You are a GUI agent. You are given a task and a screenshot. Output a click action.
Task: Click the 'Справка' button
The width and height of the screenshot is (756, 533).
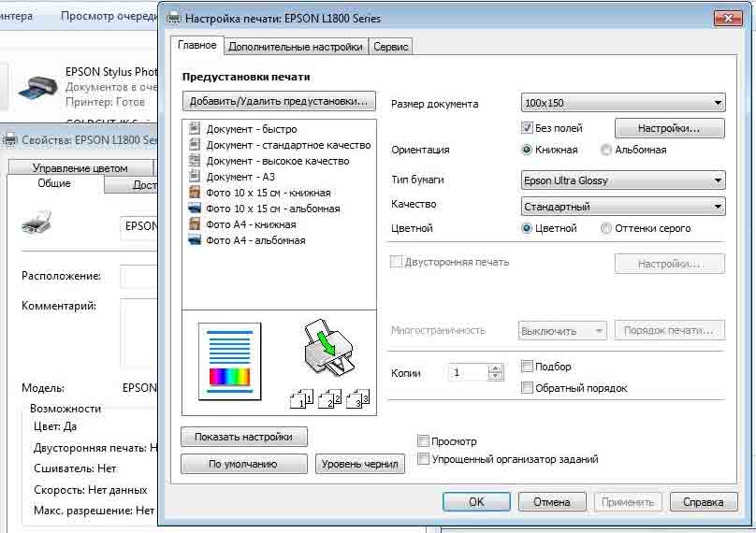tap(704, 502)
